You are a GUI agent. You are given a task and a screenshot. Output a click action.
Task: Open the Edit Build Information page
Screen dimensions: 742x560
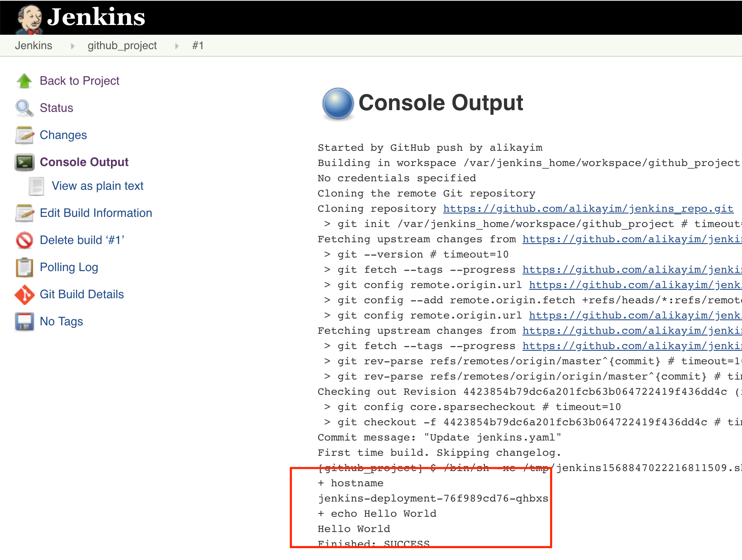click(96, 213)
